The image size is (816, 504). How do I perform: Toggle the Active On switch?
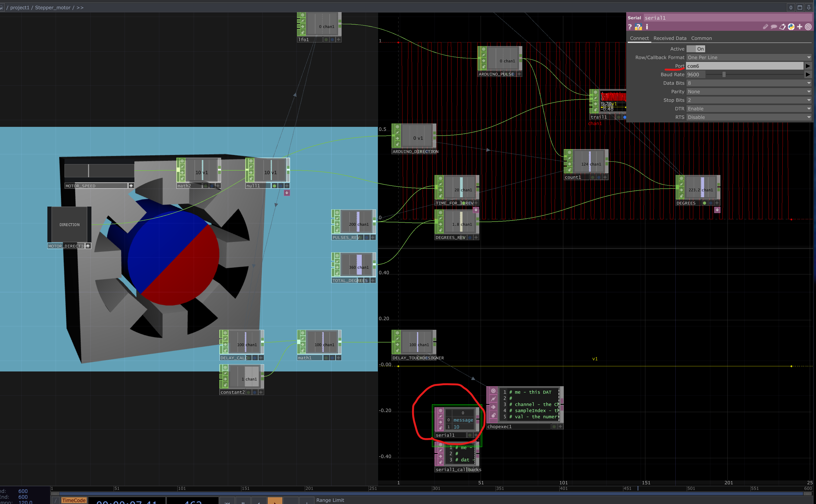point(696,49)
